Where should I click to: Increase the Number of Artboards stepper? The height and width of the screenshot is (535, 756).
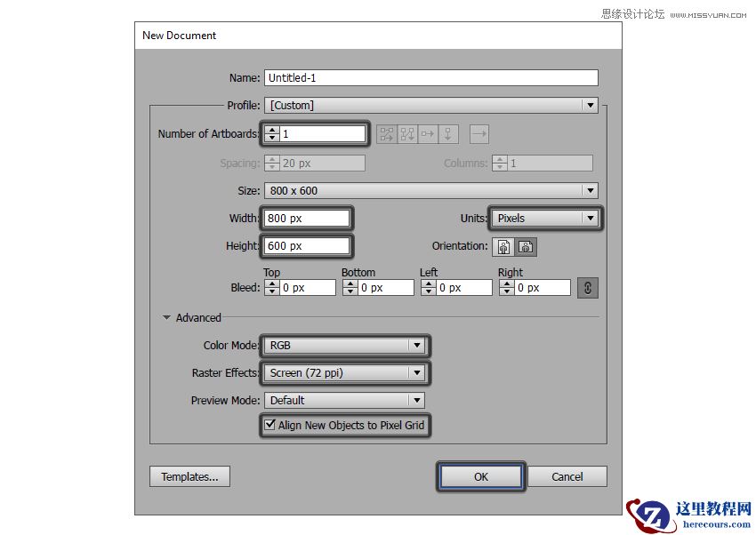pyautogui.click(x=272, y=130)
